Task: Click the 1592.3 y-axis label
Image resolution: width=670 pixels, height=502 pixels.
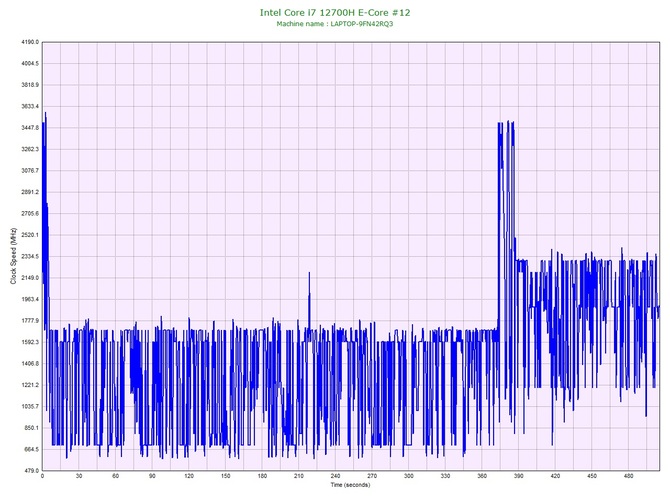Action: coord(30,342)
